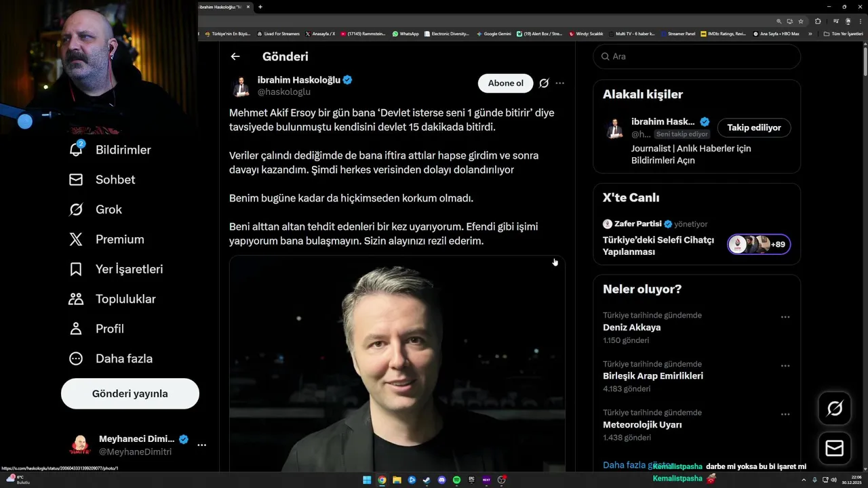Open ibrahim Hask... in Alakalı kişiler
Viewport: 868px width, 488px height.
click(x=663, y=122)
